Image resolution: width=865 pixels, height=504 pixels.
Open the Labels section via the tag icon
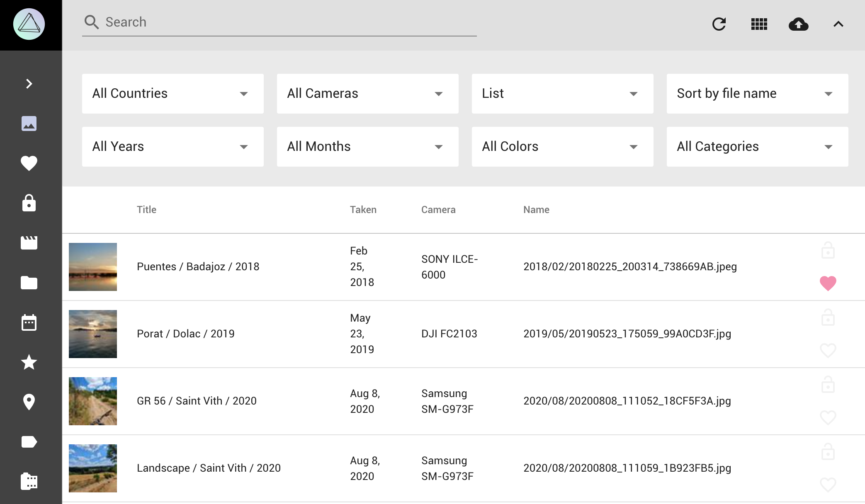29,441
